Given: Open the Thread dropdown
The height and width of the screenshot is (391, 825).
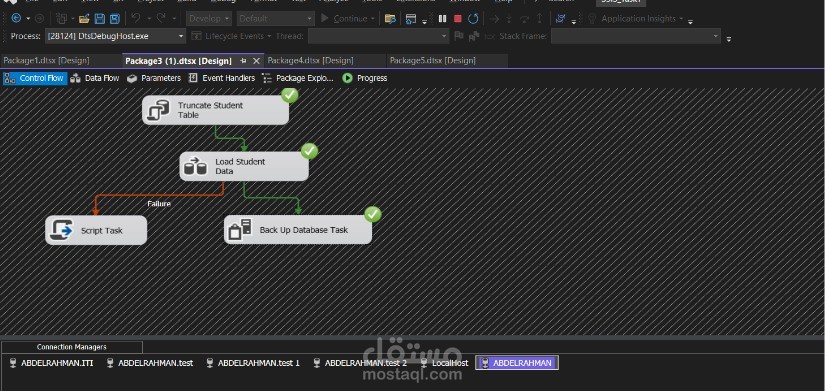Looking at the screenshot, I should 378,36.
